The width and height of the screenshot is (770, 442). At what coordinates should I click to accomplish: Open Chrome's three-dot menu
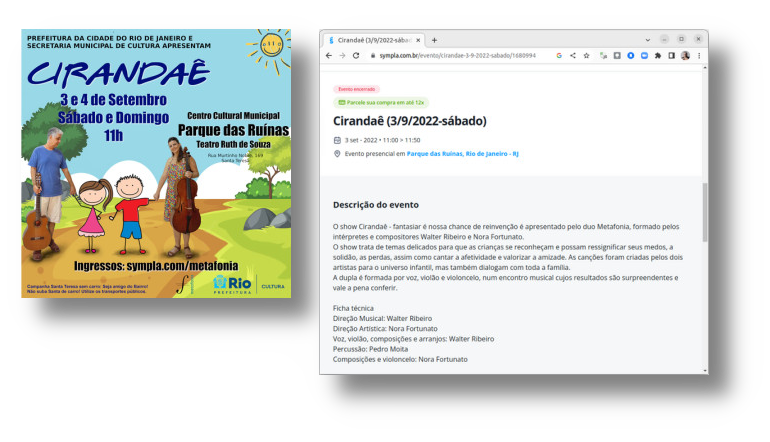pyautogui.click(x=699, y=56)
